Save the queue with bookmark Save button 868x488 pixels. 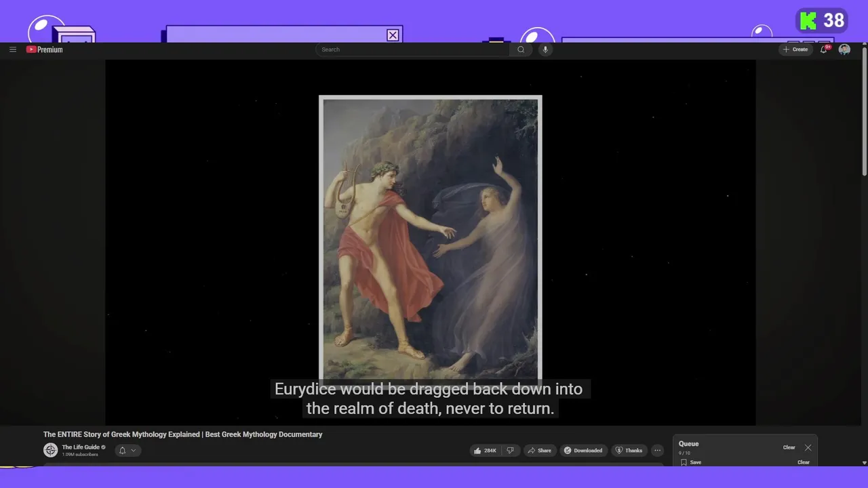pyautogui.click(x=691, y=462)
